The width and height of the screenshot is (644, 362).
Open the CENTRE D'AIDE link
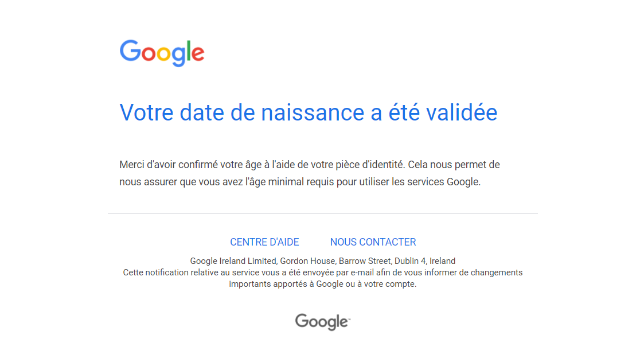click(x=264, y=242)
